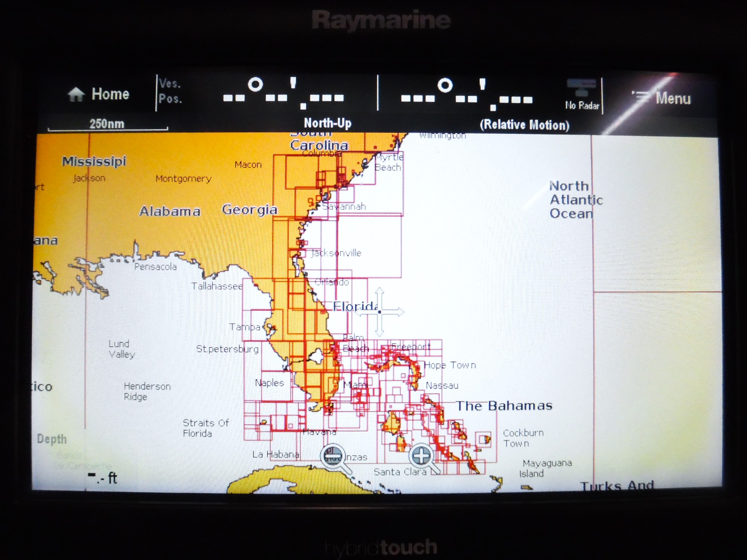Tap the Tampa city label
This screenshot has width=747, height=560.
point(245,327)
